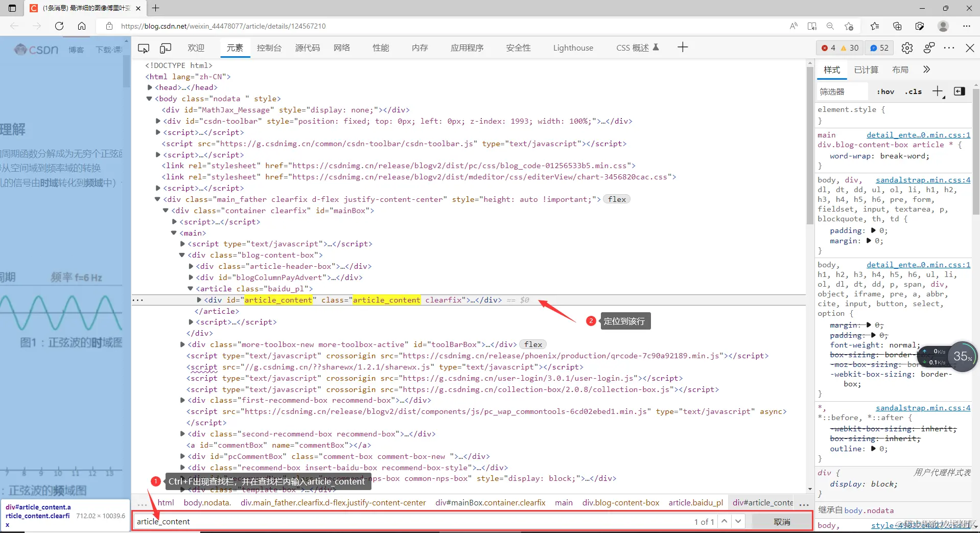Open browser settings and more menu
This screenshot has height=533, width=980.
click(967, 26)
